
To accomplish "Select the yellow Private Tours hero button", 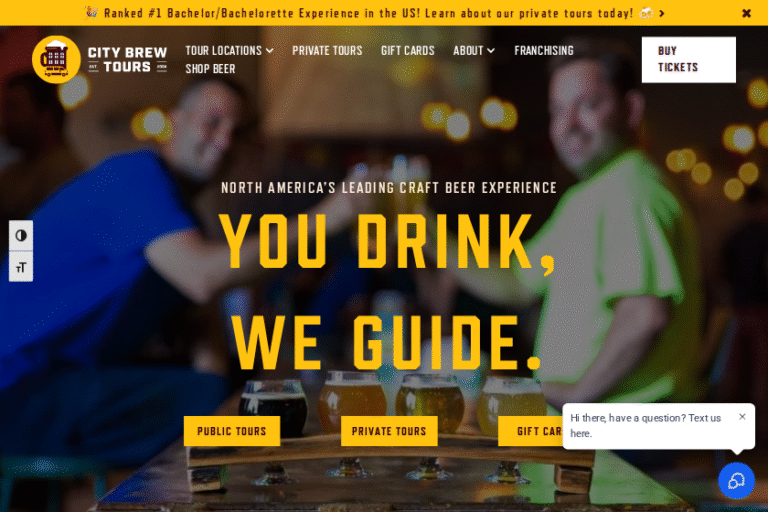I will point(389,431).
